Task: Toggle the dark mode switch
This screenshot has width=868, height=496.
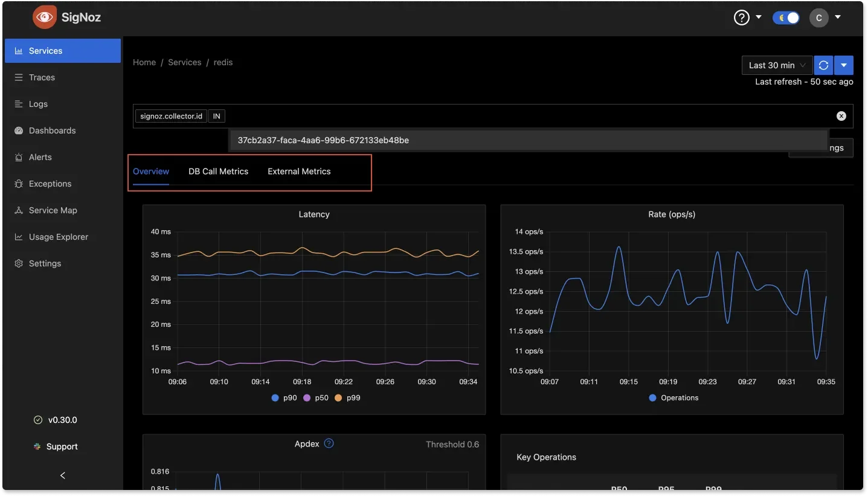Action: coord(786,18)
